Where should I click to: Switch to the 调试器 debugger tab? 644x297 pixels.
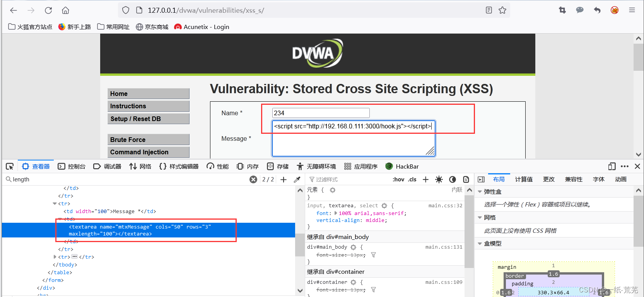[107, 166]
